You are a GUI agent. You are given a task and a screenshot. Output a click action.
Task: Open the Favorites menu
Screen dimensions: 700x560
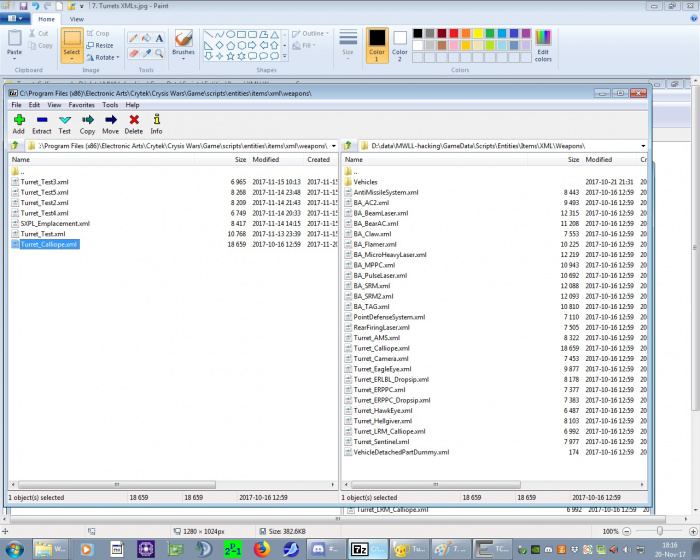click(81, 104)
